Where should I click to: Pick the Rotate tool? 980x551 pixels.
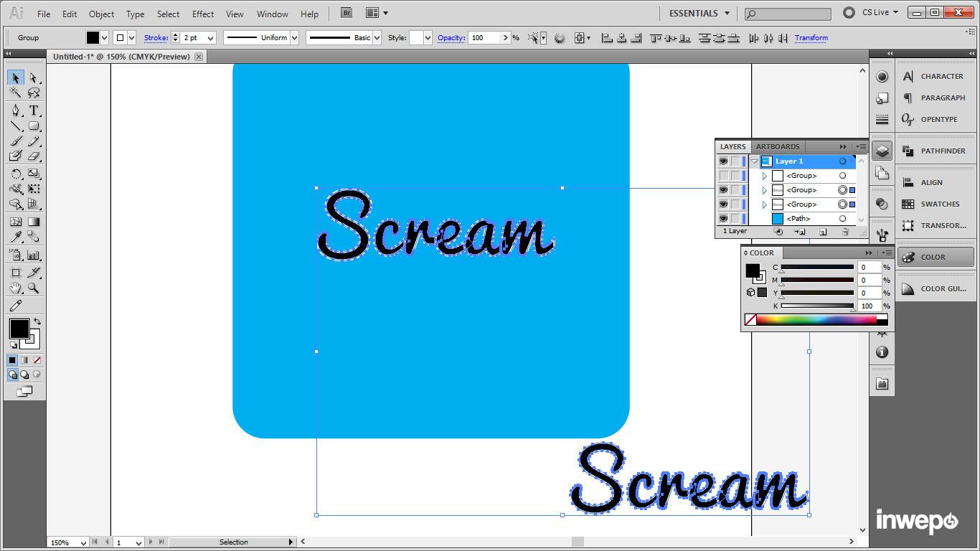16,174
